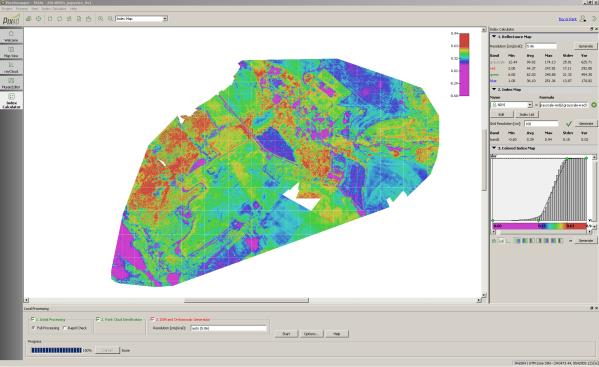Open the Welcome view from the sidebar
This screenshot has height=367, width=599.
pyautogui.click(x=11, y=36)
